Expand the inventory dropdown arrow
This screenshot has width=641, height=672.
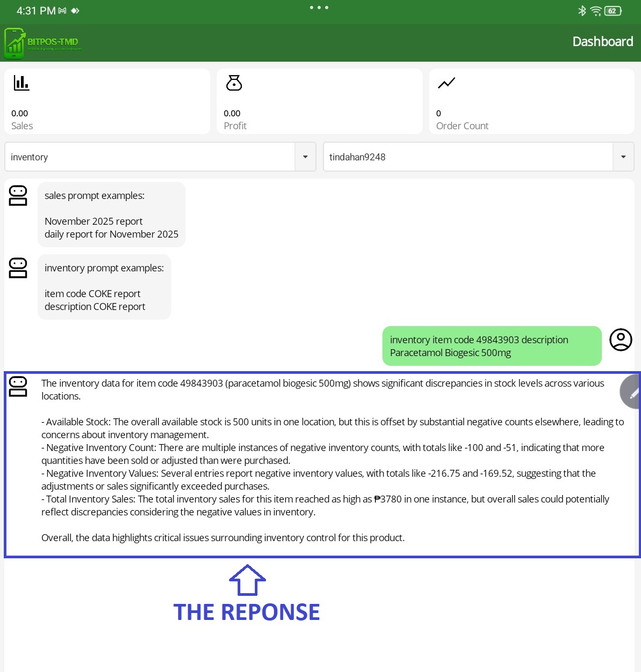(x=305, y=157)
